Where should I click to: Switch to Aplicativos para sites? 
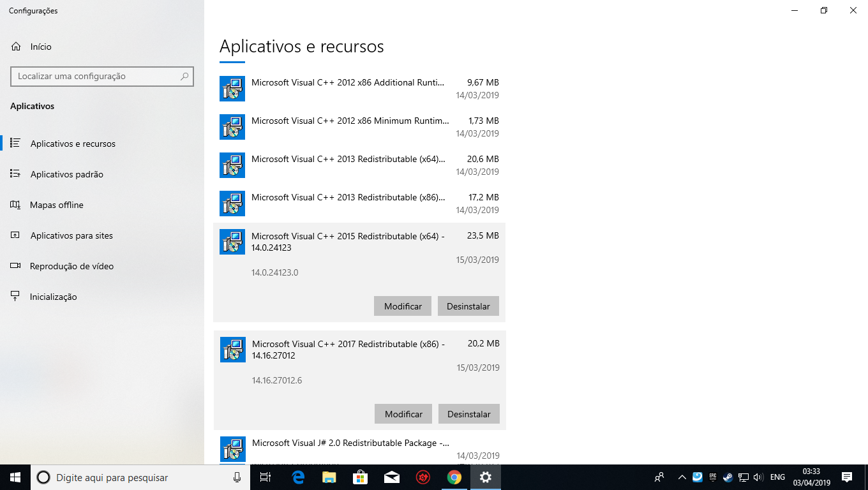coord(102,235)
